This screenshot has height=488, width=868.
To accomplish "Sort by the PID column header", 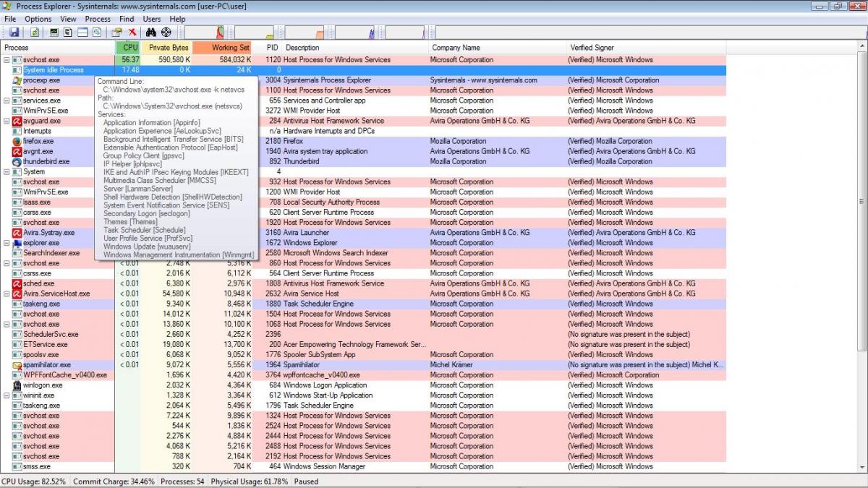I will click(268, 48).
